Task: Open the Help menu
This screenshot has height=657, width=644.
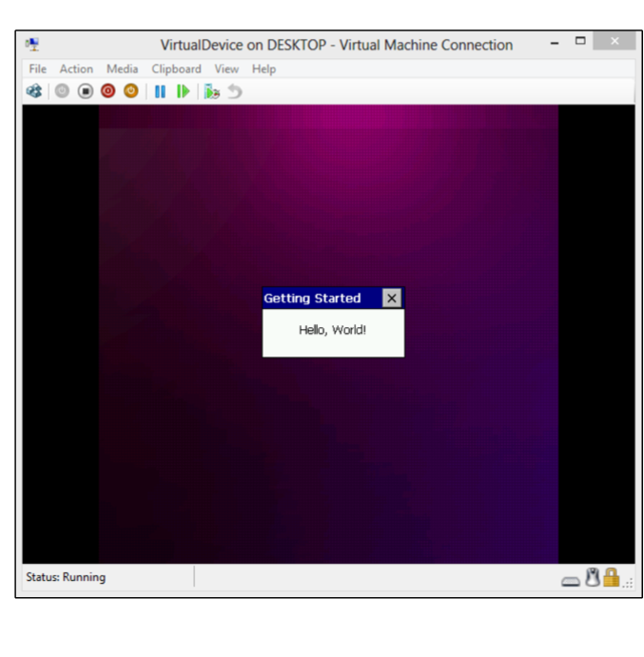Action: pos(263,68)
